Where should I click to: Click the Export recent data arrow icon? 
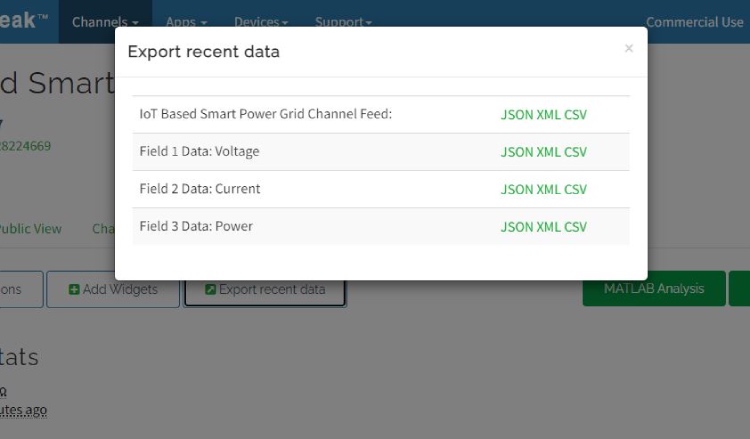(210, 289)
